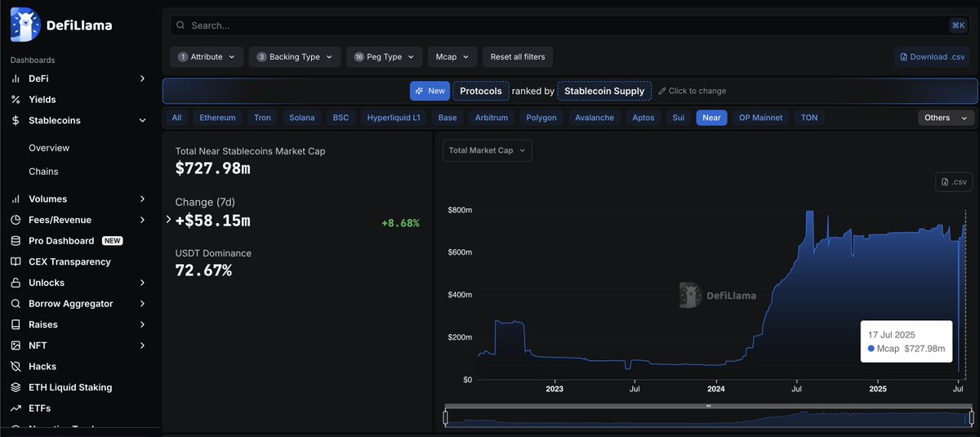980x437 pixels.
Task: Expand the DeFi sidebar section
Action: [142, 78]
